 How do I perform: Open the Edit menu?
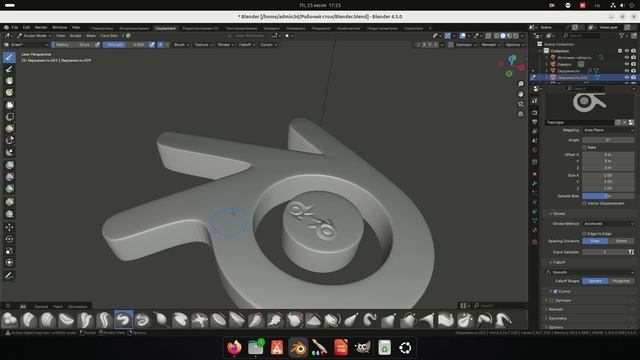tap(27, 27)
